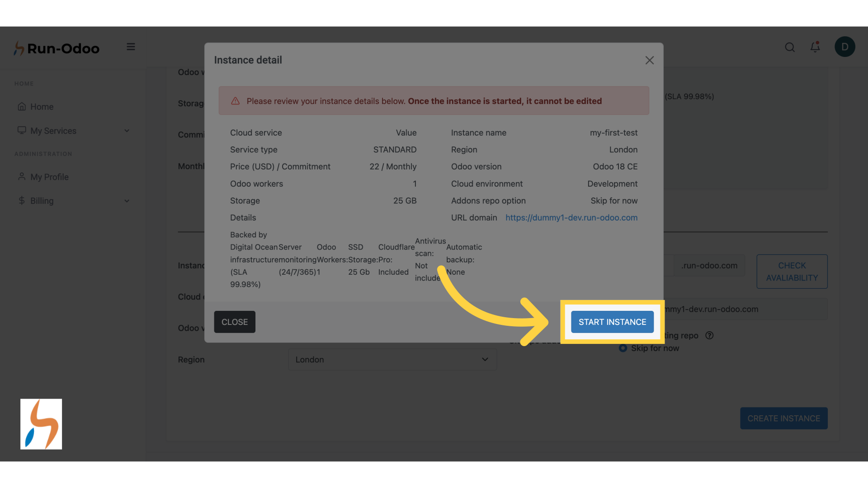Viewport: 868px width, 488px height.
Task: Click the 'Region' form label on page
Action: (x=191, y=360)
